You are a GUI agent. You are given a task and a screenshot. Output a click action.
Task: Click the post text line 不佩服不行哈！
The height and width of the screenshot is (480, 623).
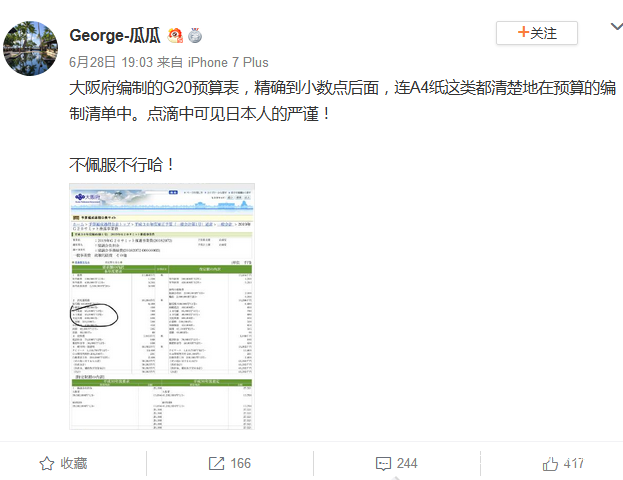122,165
